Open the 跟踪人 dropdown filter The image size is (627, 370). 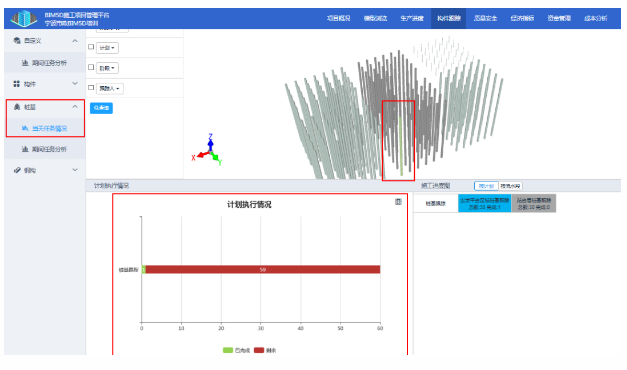click(110, 88)
